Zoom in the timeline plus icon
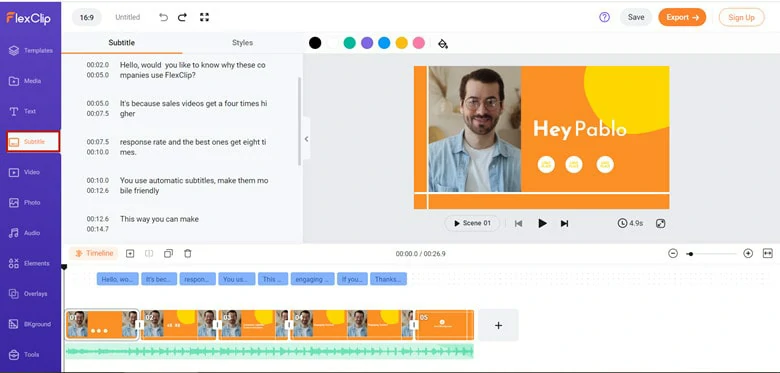The image size is (780, 373). 748,254
